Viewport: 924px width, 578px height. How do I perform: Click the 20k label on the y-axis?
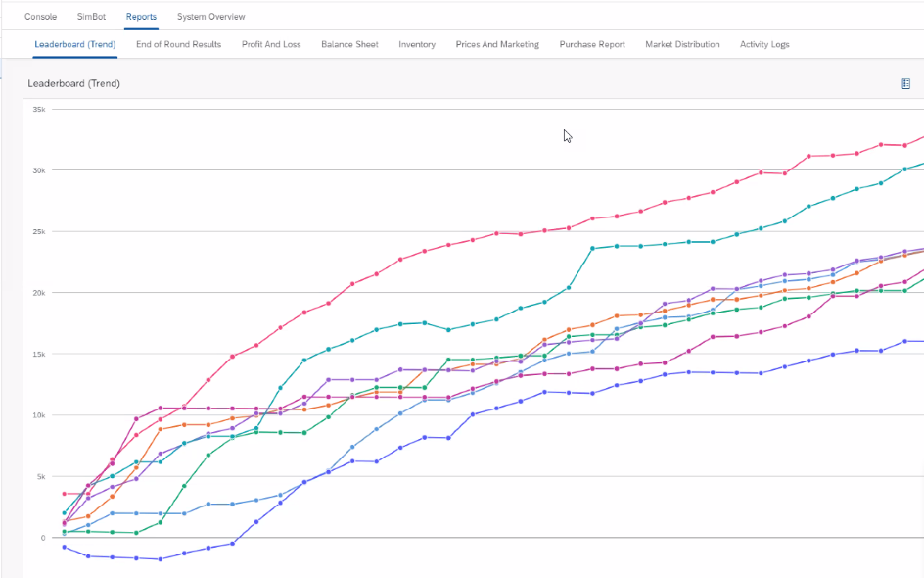[x=39, y=293]
